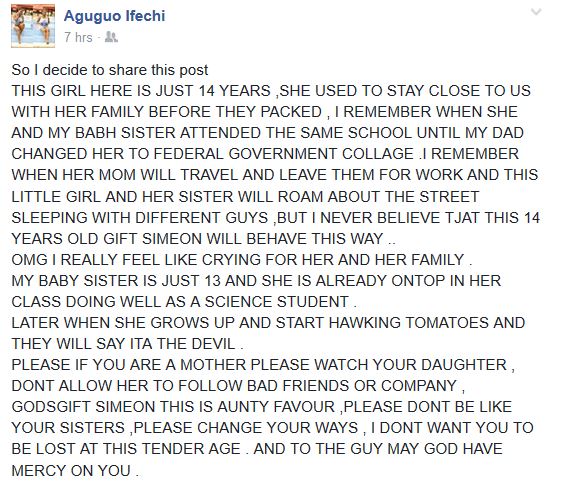
Task: Open the 7 hrs timestamp permalink
Action: tap(78, 37)
